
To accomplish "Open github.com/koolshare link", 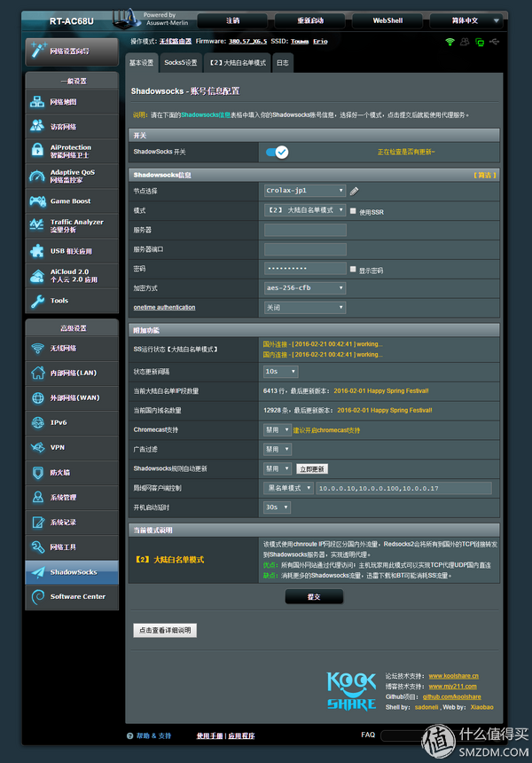I will [x=452, y=696].
